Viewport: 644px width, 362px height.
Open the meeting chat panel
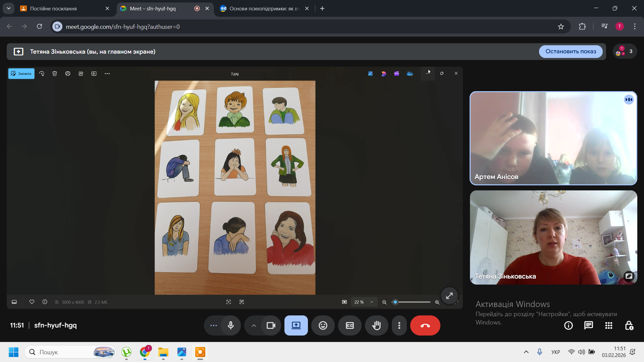click(x=588, y=325)
